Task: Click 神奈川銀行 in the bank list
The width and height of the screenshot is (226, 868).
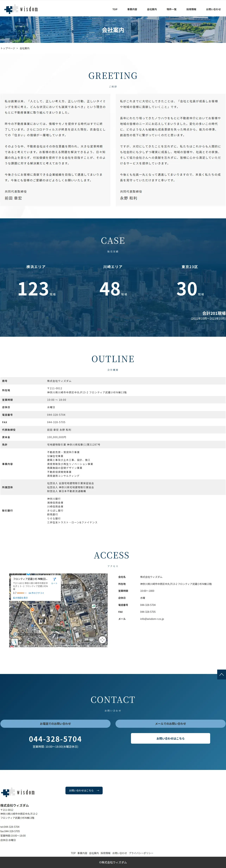Action: click(54, 499)
